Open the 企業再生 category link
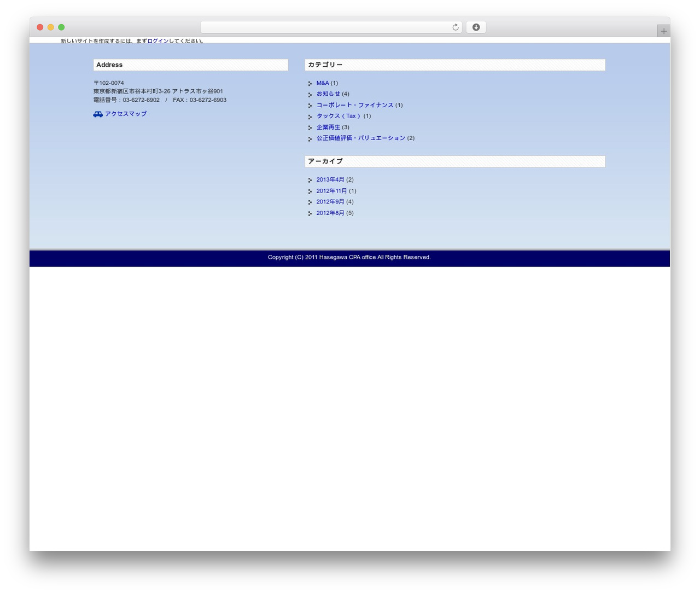The height and width of the screenshot is (593, 700). tap(328, 127)
